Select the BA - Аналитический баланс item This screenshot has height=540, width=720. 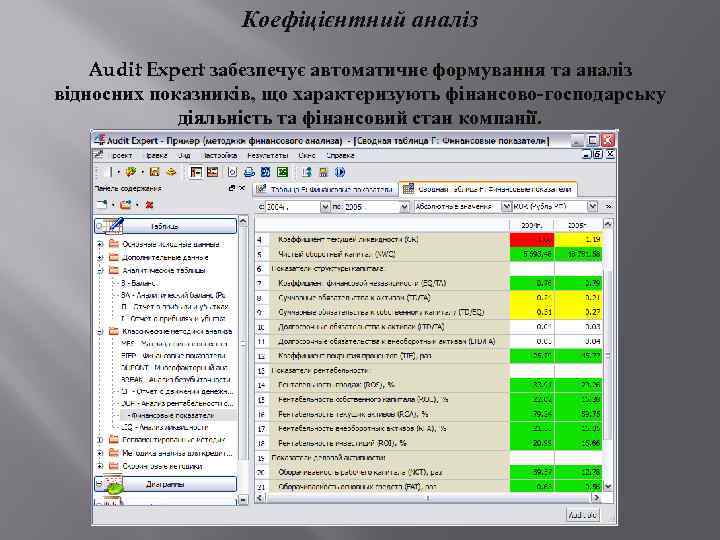coord(173,295)
